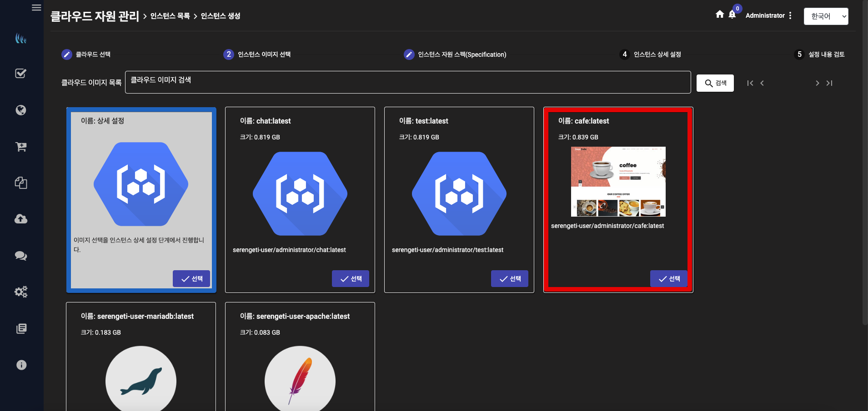Go to step 5 설정 내용 검토
The image size is (868, 411).
820,54
